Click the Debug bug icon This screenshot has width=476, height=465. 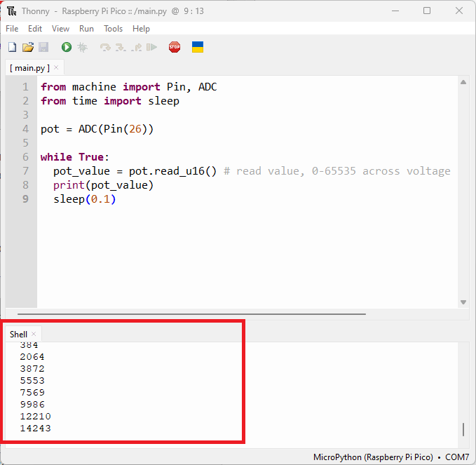pyautogui.click(x=82, y=47)
